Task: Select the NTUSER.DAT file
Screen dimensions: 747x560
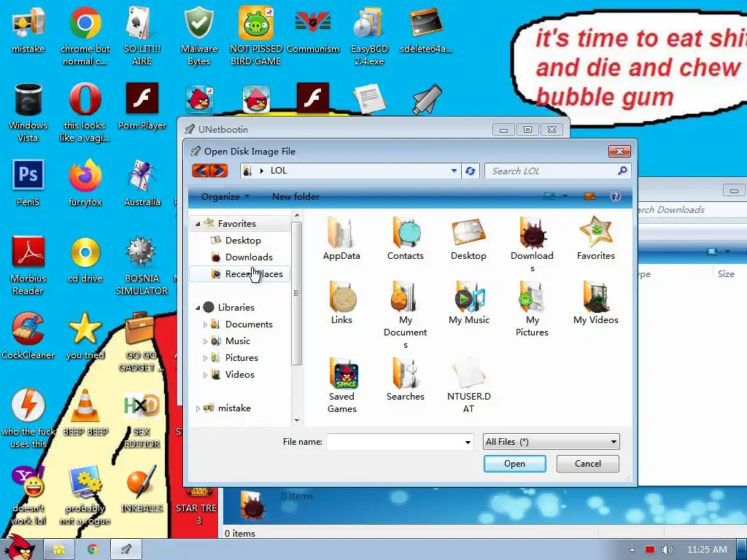Action: [469, 385]
